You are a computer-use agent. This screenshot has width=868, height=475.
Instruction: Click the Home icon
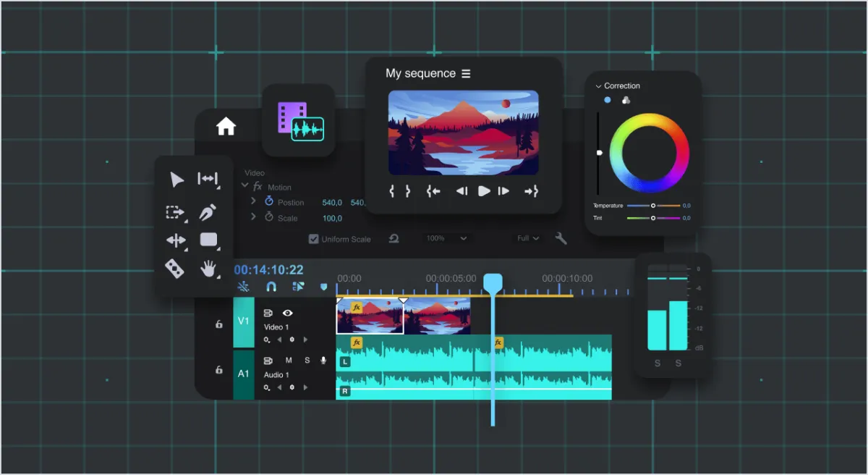(226, 127)
